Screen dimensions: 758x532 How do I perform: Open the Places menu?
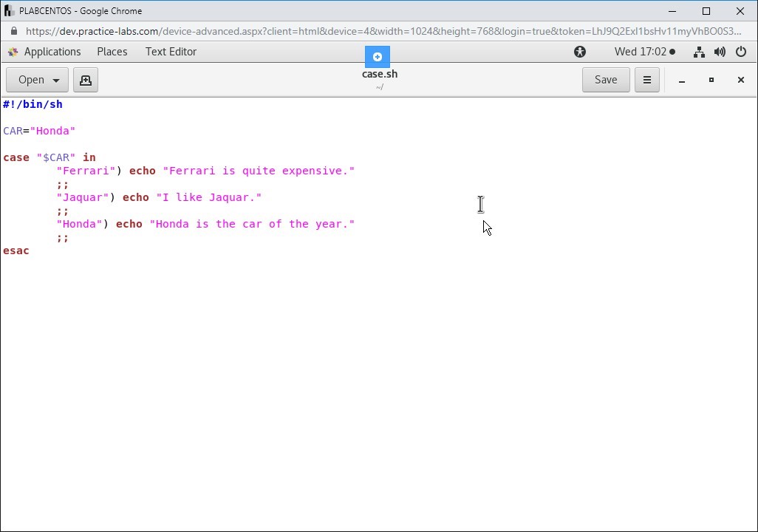coord(112,52)
